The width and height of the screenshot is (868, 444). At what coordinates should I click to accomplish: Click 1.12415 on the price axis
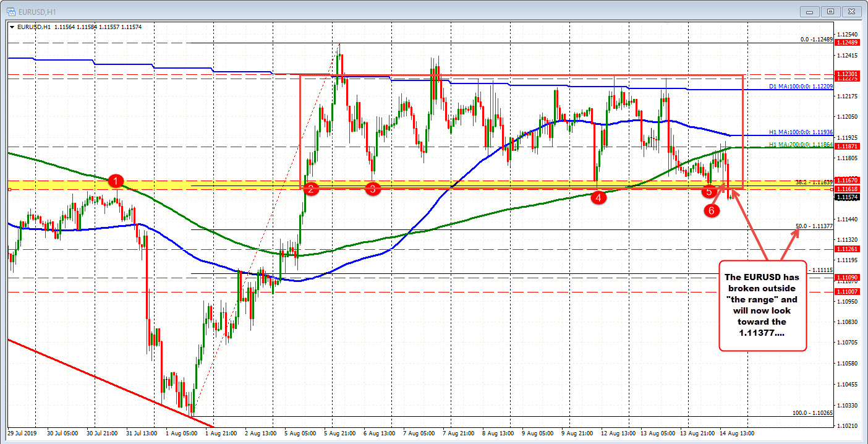[848, 55]
